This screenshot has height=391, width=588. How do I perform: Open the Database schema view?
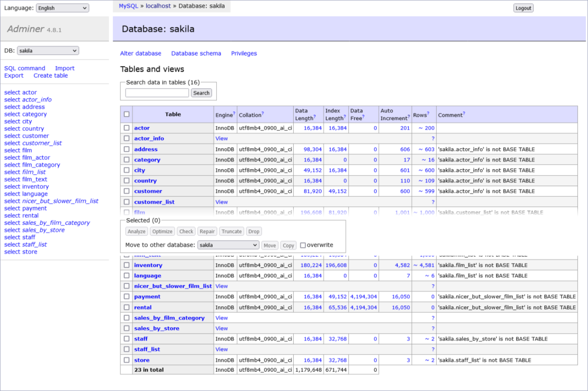(196, 53)
